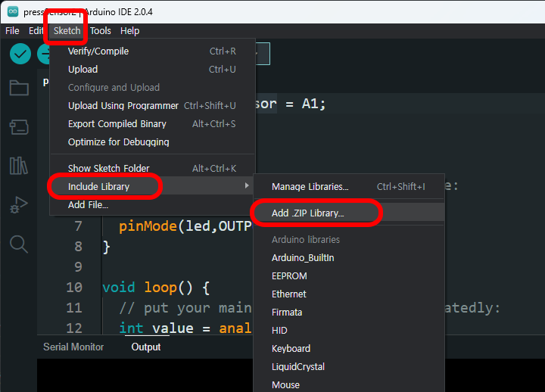Include the HID library

click(x=349, y=331)
